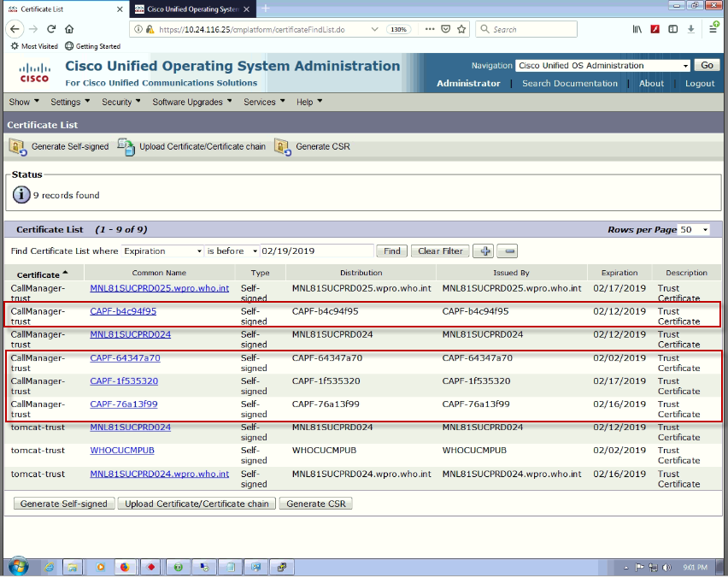728x578 pixels.
Task: Open the Getting Started bookmark
Action: (93, 46)
